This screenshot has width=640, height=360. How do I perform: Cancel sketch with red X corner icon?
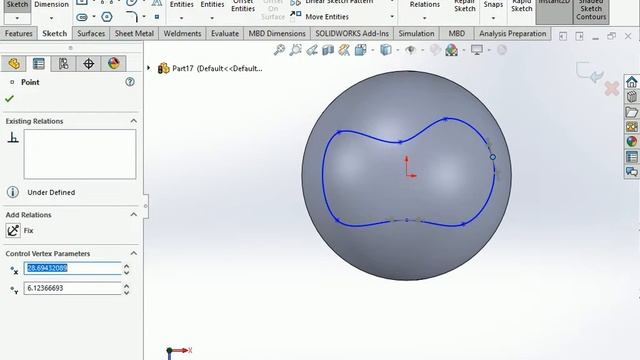[611, 89]
